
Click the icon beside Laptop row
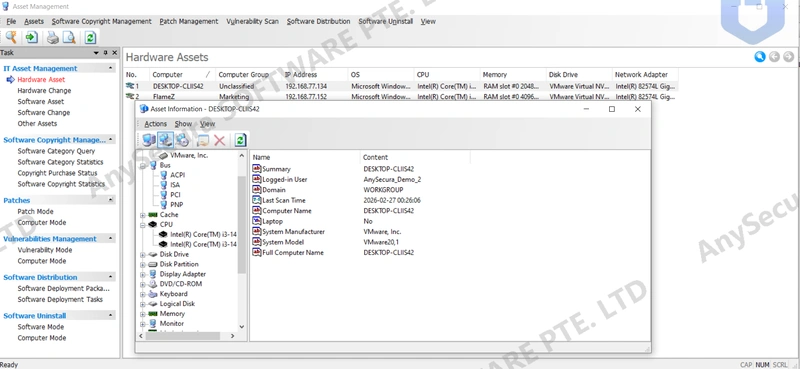257,221
